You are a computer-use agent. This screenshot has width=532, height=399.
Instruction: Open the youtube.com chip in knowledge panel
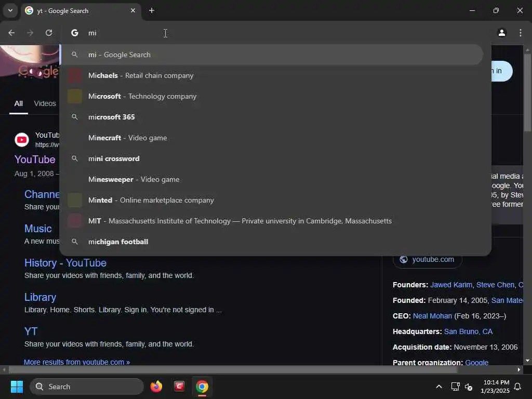[x=428, y=260]
